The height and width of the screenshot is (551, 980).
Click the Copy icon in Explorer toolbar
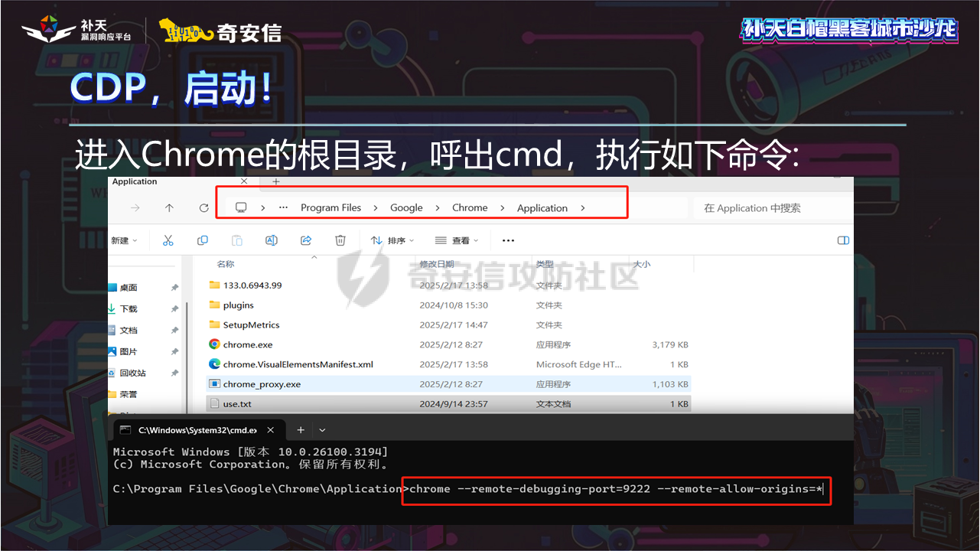click(203, 240)
